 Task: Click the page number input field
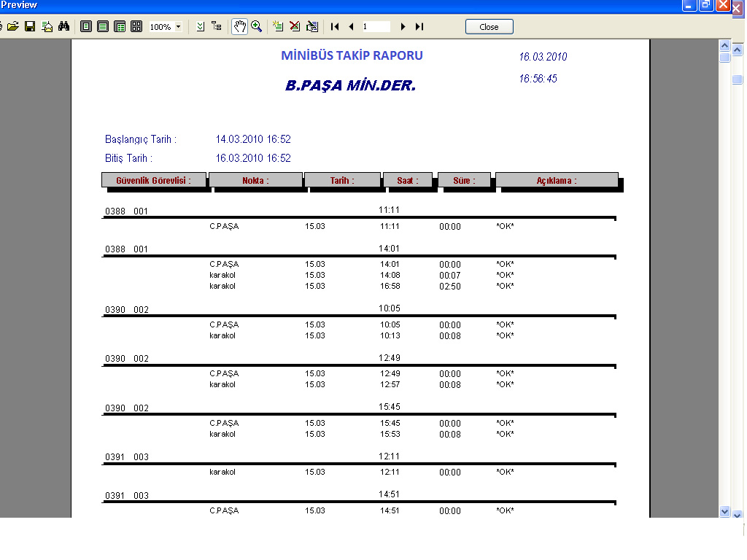(376, 27)
